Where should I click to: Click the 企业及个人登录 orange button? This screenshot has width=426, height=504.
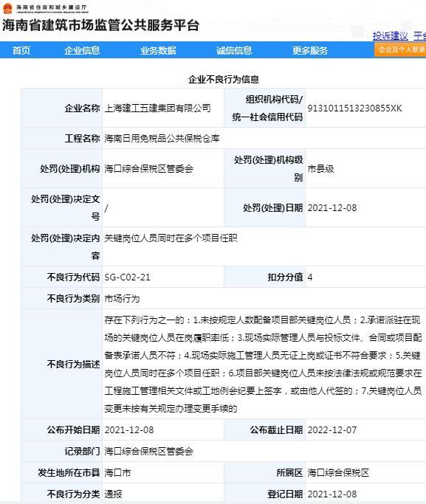point(400,50)
